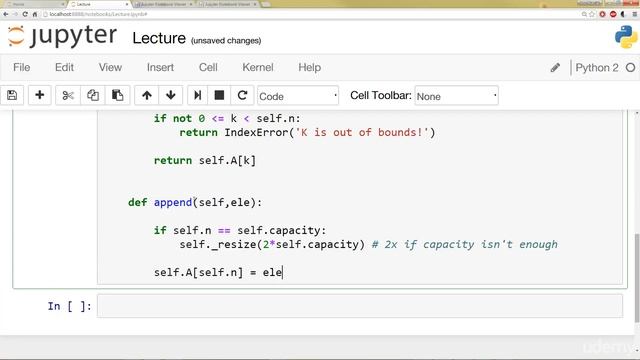Go back with browser back arrow
Screen dimensions: 640x360
pos(6,14)
